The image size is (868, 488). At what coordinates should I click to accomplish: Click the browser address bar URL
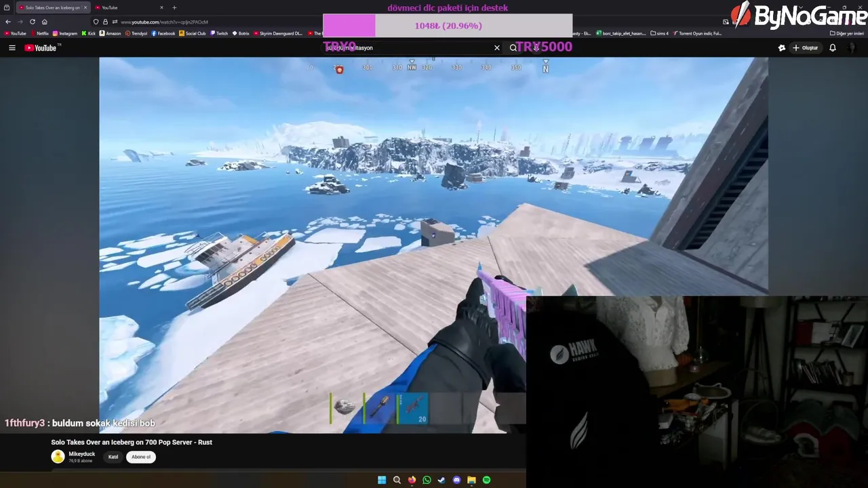pyautogui.click(x=164, y=22)
